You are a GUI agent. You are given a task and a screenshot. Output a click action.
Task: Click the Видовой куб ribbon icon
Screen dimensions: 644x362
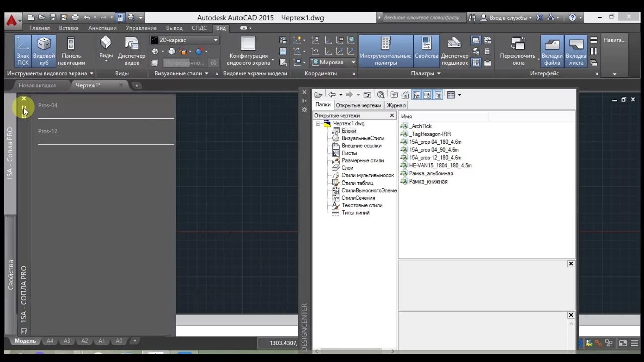tap(44, 51)
